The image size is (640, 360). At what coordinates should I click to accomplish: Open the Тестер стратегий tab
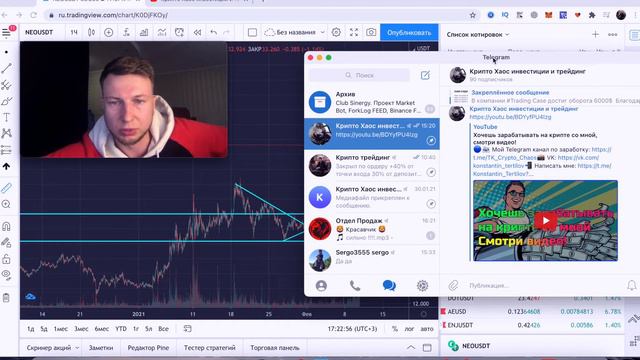(210, 348)
